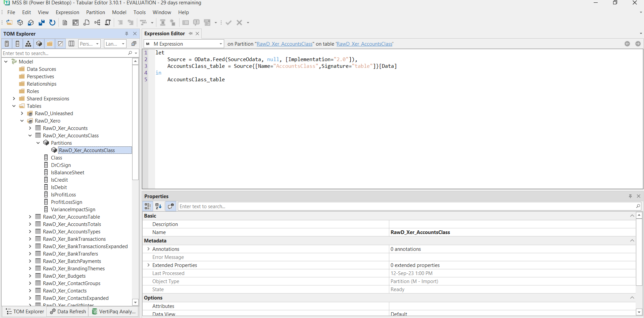The width and height of the screenshot is (644, 318).
Task: Toggle visibility of hidden objects in TOM Explorer
Action: pos(60,44)
